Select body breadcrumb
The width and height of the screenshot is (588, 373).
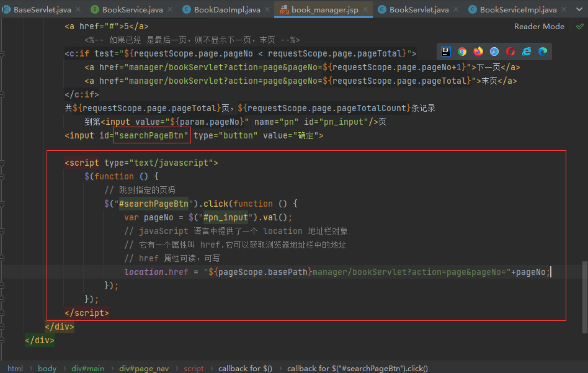point(47,369)
